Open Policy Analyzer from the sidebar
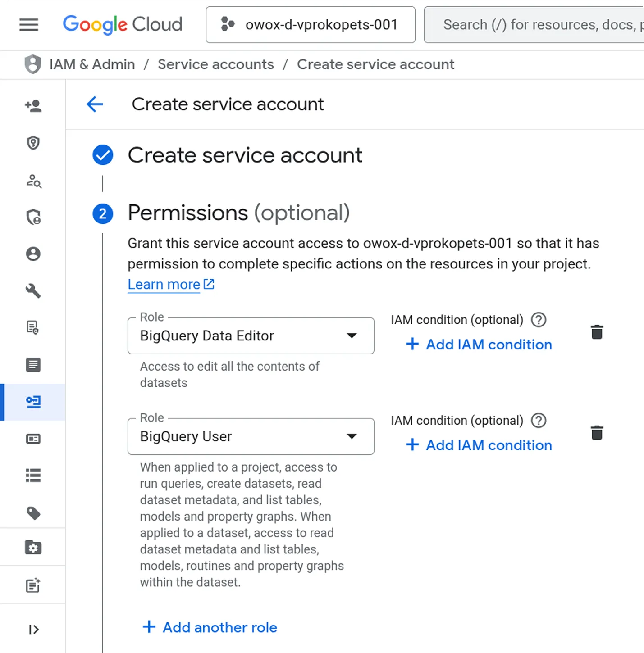644x653 pixels. pyautogui.click(x=33, y=182)
